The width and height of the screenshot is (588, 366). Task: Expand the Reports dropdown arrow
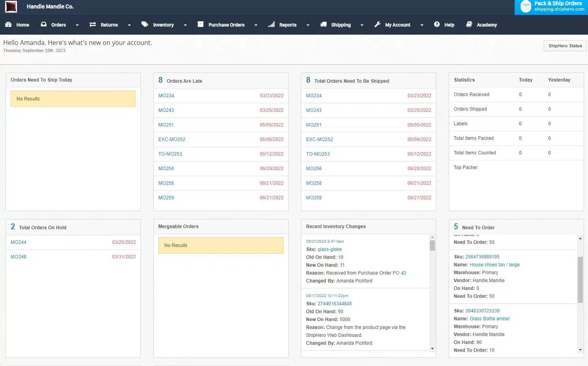point(308,25)
